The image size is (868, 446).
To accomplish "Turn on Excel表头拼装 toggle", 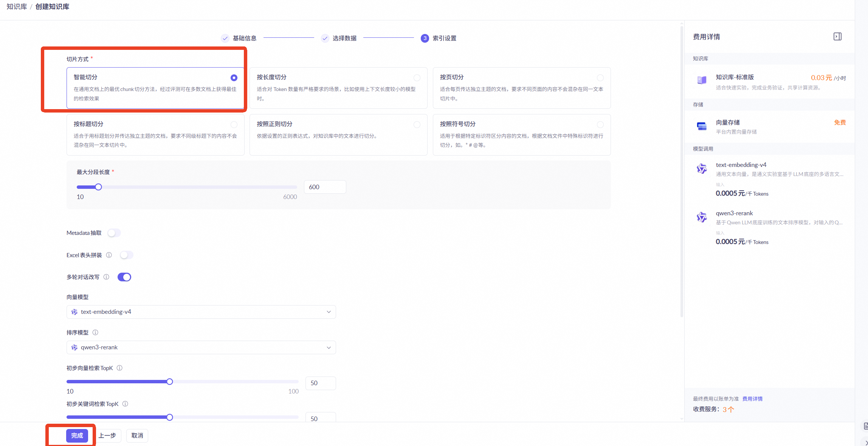I will point(126,255).
